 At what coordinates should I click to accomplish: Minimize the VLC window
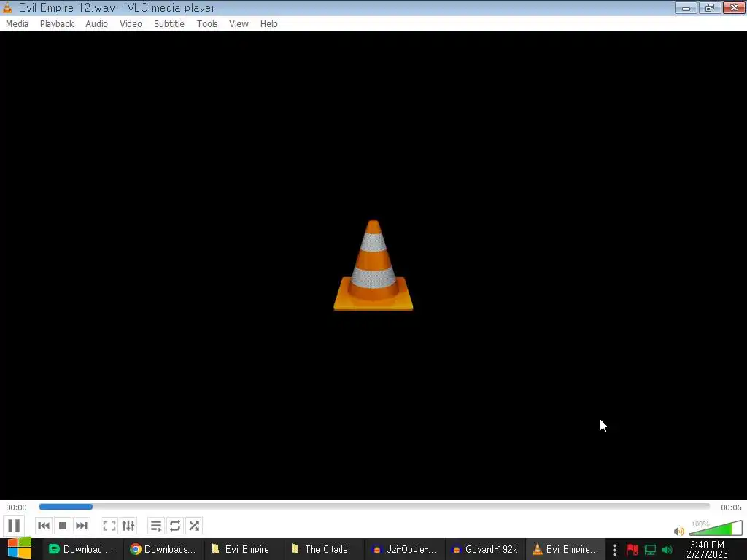click(686, 7)
